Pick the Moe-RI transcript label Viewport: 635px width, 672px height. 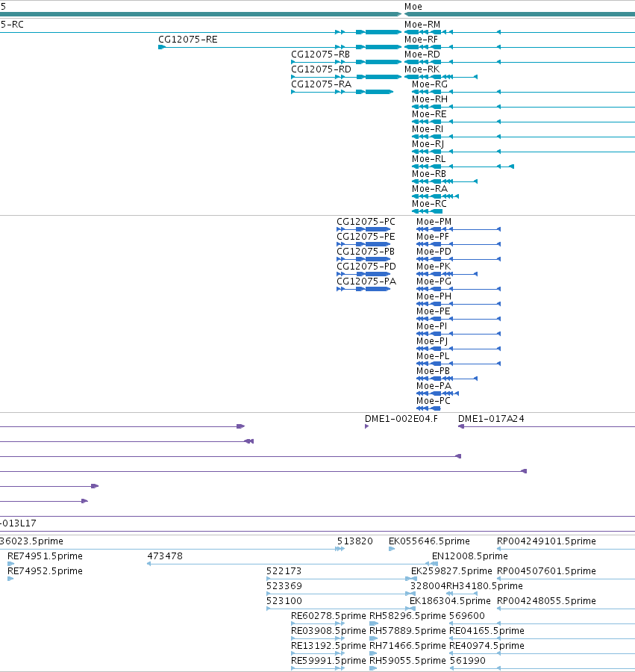[428, 129]
